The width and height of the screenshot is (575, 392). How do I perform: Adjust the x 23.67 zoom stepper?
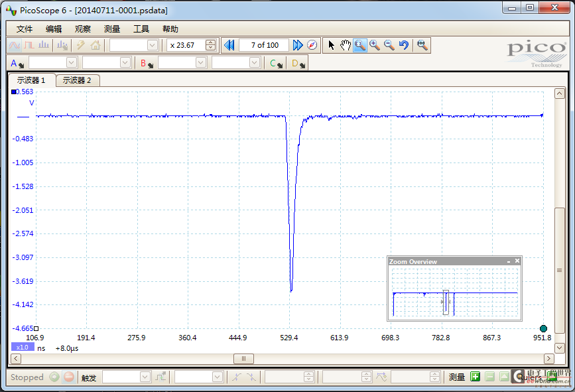click(x=210, y=45)
